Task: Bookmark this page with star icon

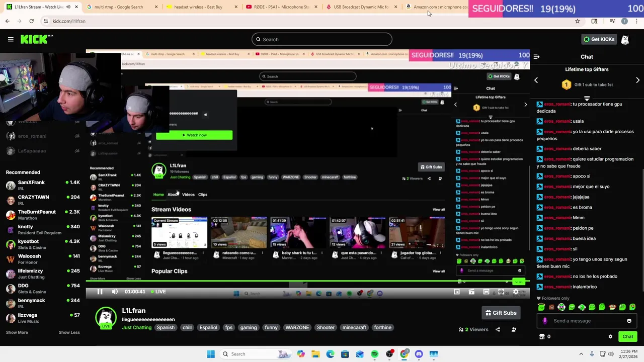Action: [578, 21]
